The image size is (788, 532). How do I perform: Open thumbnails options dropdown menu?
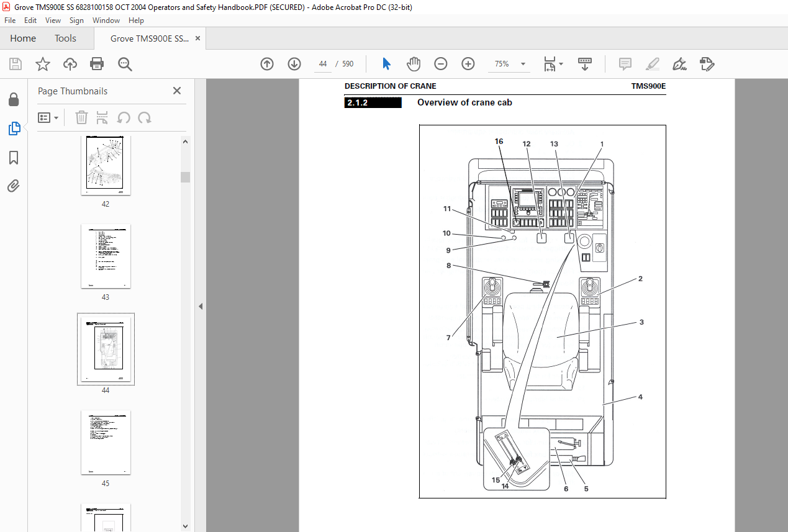tap(48, 117)
